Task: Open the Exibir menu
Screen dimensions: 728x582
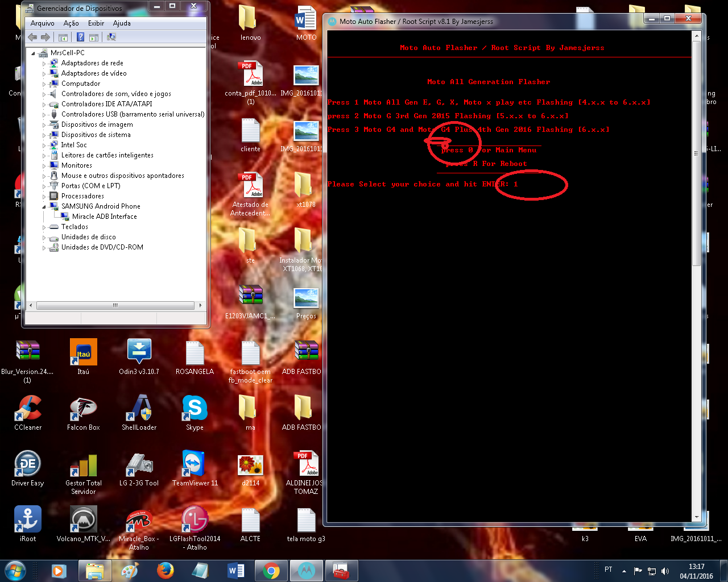Action: click(96, 23)
